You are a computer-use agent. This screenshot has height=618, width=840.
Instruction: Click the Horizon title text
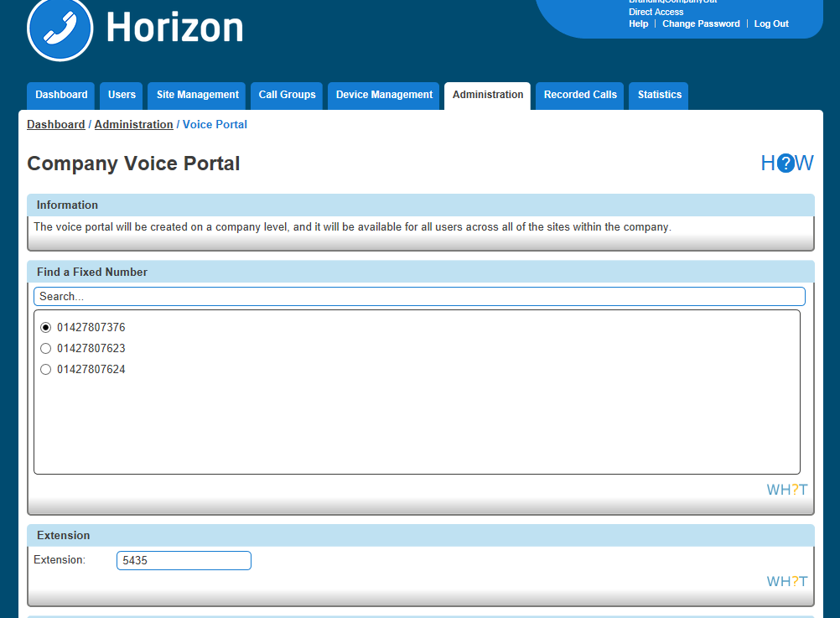coord(174,28)
